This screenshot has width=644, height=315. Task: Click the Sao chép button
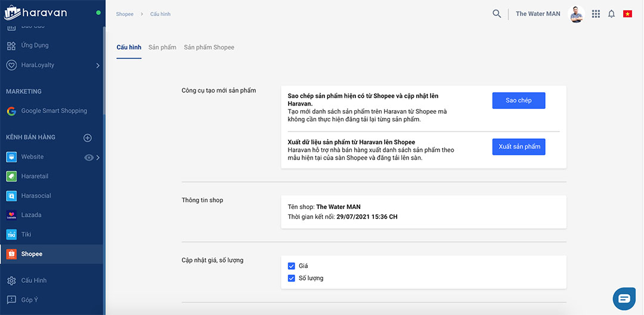point(518,101)
